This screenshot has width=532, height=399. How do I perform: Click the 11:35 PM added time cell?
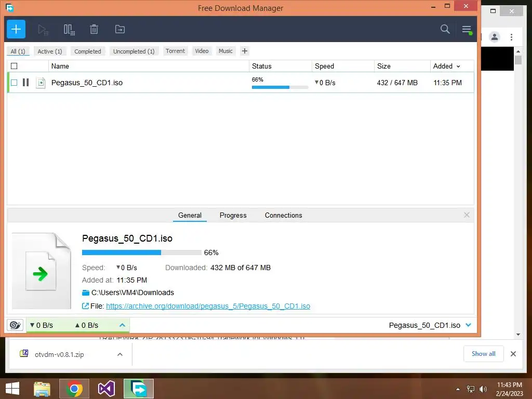pyautogui.click(x=447, y=83)
